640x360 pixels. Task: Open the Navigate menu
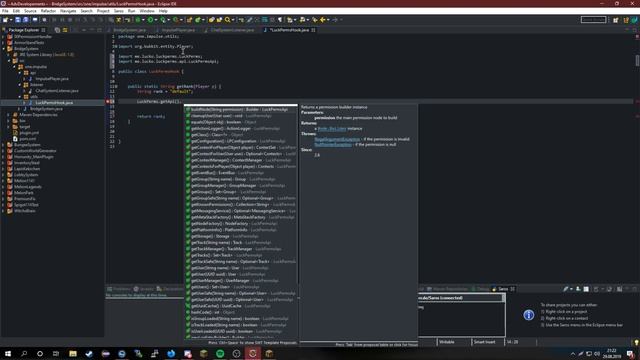coord(68,11)
